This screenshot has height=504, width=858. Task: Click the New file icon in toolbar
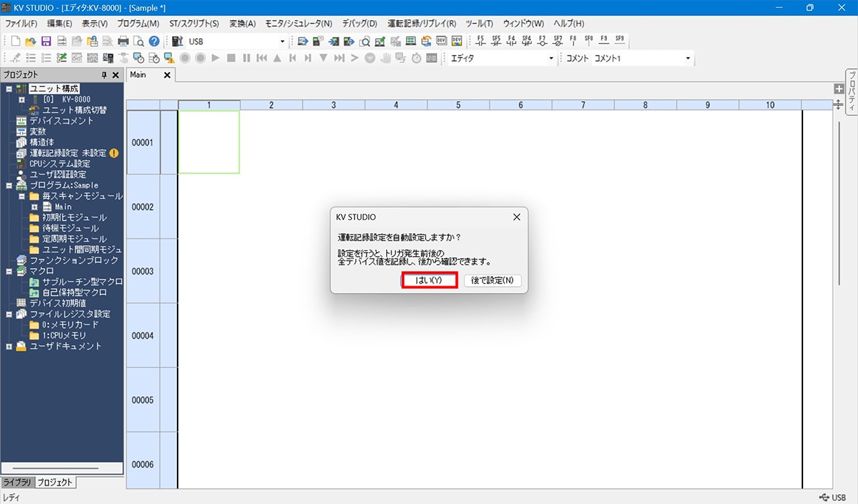click(15, 42)
